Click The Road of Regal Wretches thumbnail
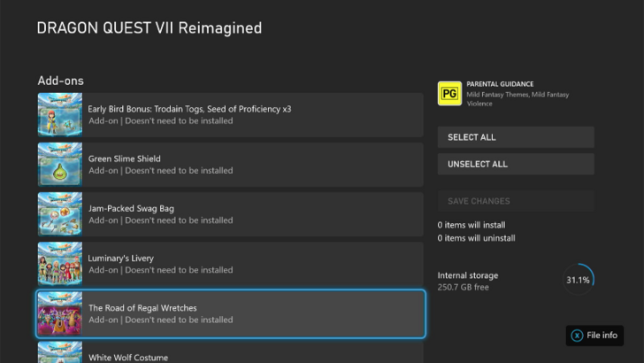 [60, 313]
